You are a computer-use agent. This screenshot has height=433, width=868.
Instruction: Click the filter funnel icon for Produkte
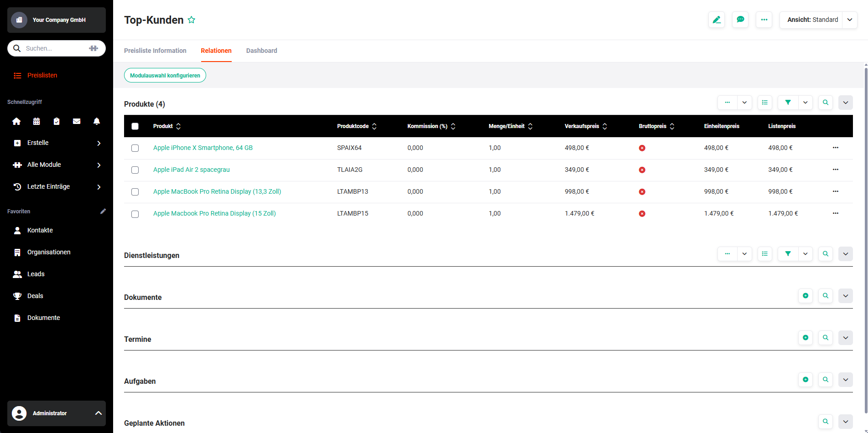click(x=788, y=103)
